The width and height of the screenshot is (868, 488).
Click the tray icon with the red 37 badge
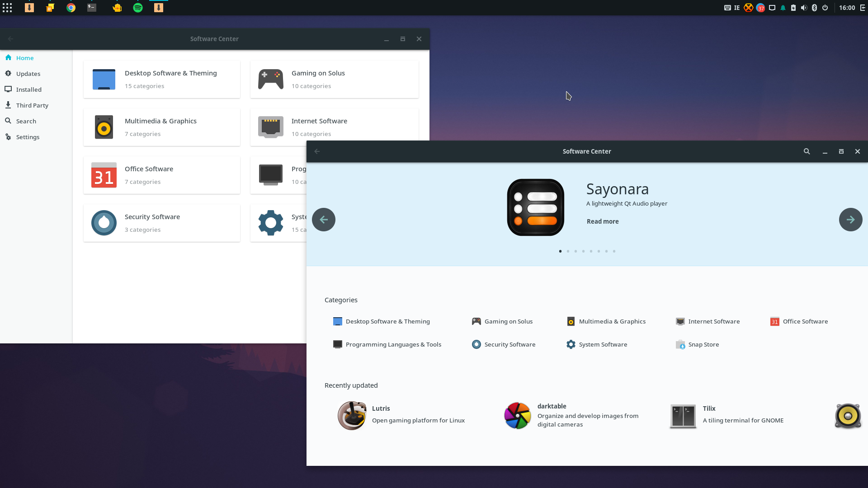(760, 8)
